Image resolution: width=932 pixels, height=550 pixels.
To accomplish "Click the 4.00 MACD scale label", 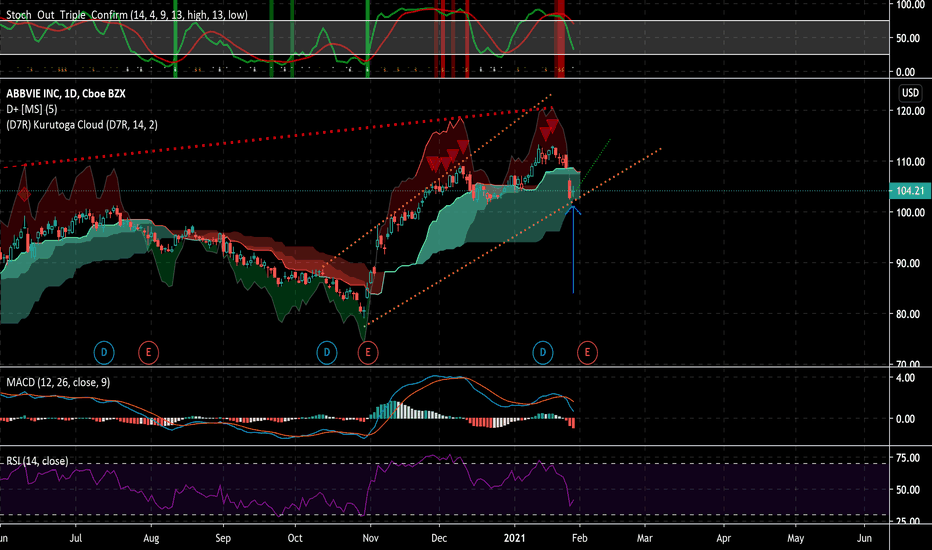I will (x=905, y=378).
